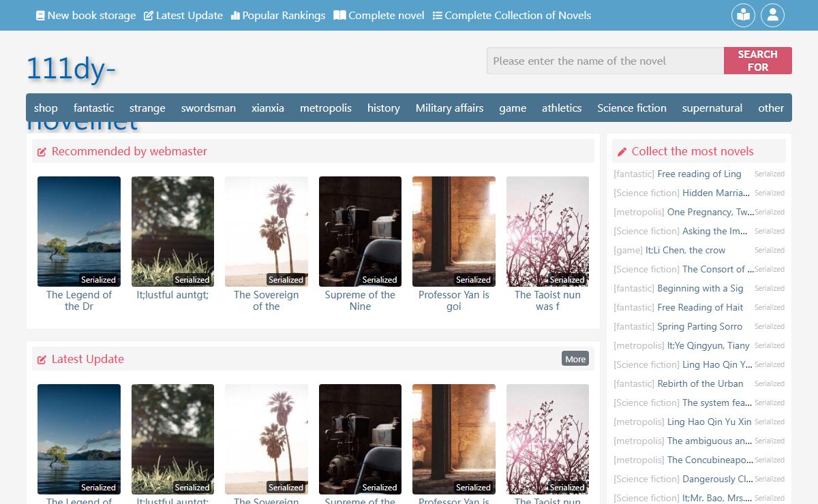
Task: Open Latest Update pink branches cover thumbnail
Action: pos(547,439)
